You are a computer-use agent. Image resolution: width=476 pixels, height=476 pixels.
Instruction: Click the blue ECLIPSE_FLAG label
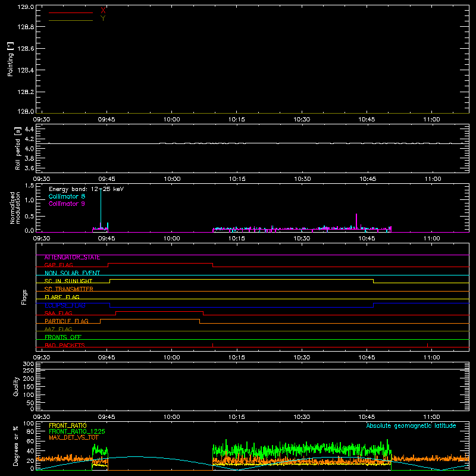pos(65,305)
